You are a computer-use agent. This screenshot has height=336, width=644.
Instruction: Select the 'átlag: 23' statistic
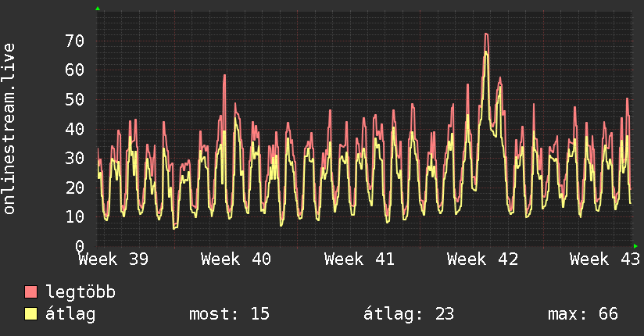409,314
